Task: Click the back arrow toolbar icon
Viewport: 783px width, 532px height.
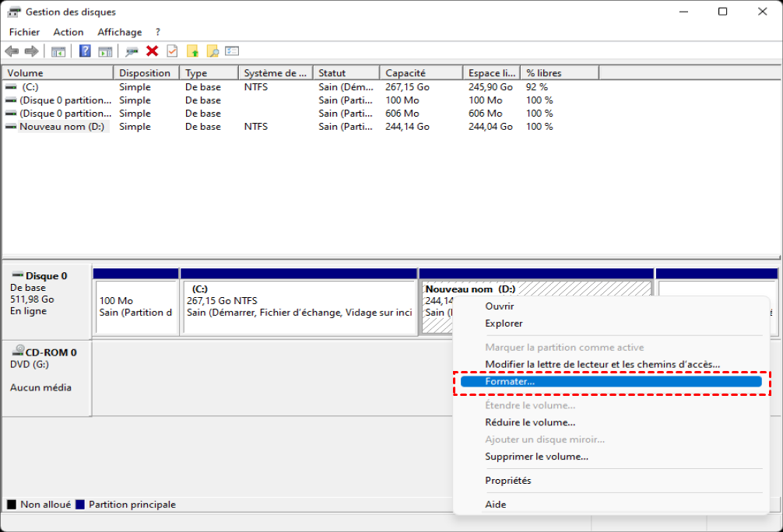Action: (x=12, y=51)
